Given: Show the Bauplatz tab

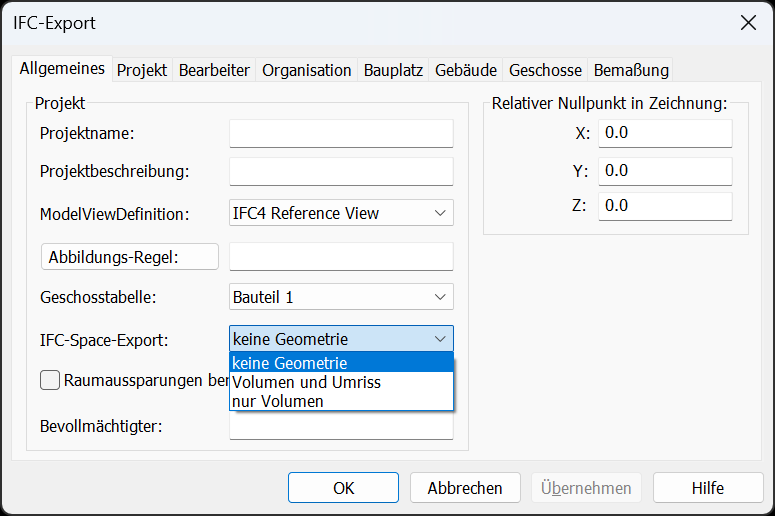Looking at the screenshot, I should pyautogui.click(x=393, y=70).
